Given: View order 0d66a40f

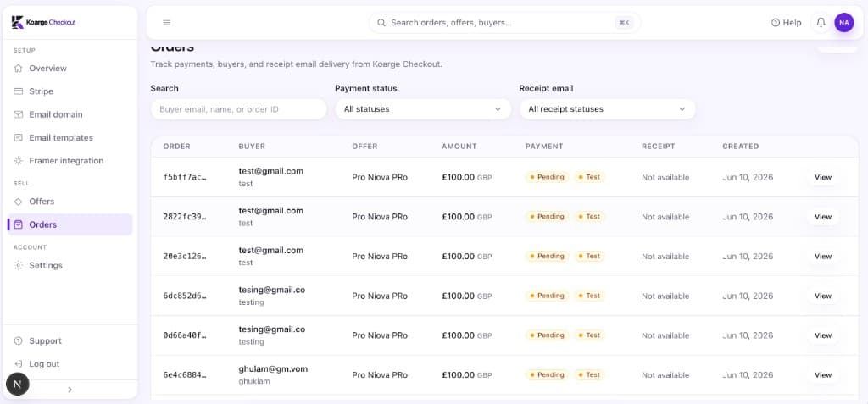Looking at the screenshot, I should coord(822,335).
